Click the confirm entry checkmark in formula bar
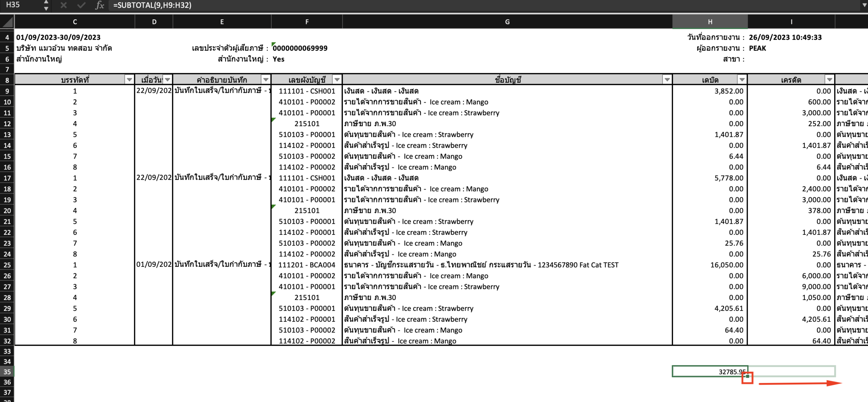868x402 pixels. 81,5
